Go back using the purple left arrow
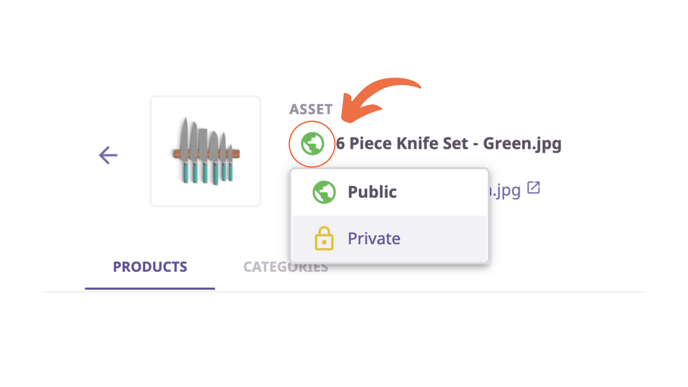 108,155
